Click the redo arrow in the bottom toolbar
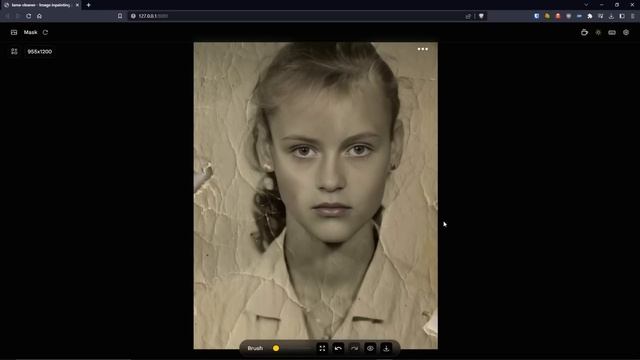 pyautogui.click(x=354, y=348)
